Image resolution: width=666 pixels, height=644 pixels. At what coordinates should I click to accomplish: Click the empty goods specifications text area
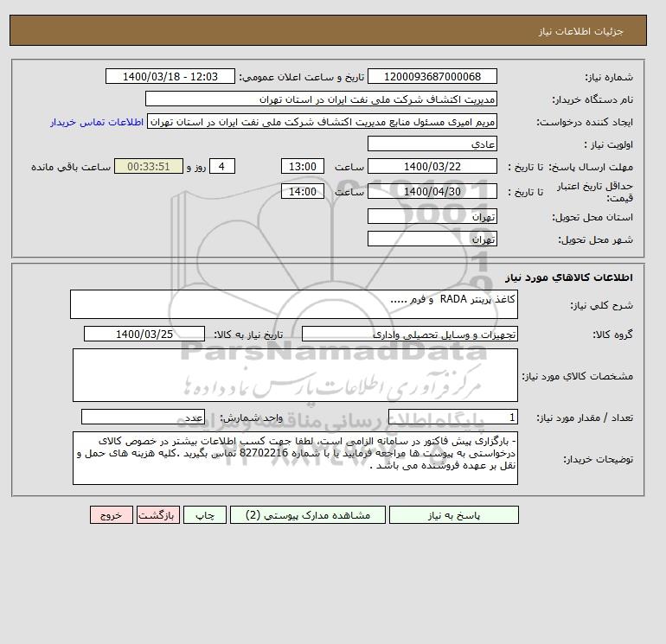pyautogui.click(x=295, y=375)
